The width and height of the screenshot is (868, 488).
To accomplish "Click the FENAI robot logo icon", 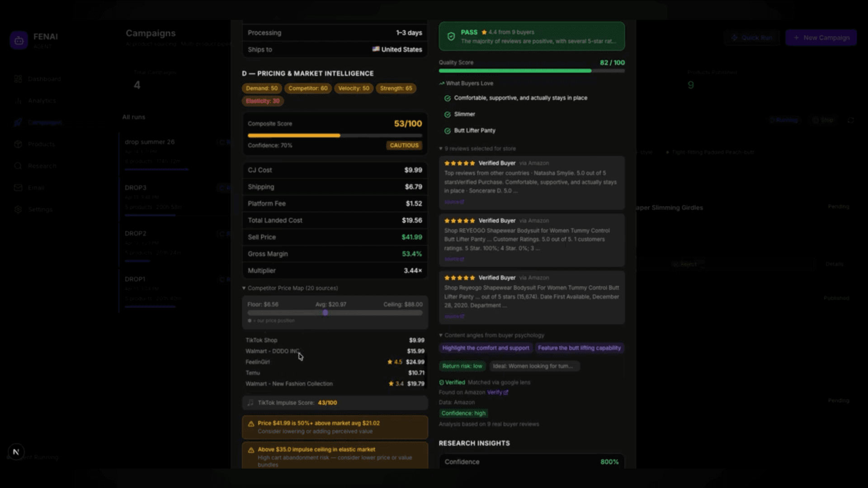I will coord(19,41).
